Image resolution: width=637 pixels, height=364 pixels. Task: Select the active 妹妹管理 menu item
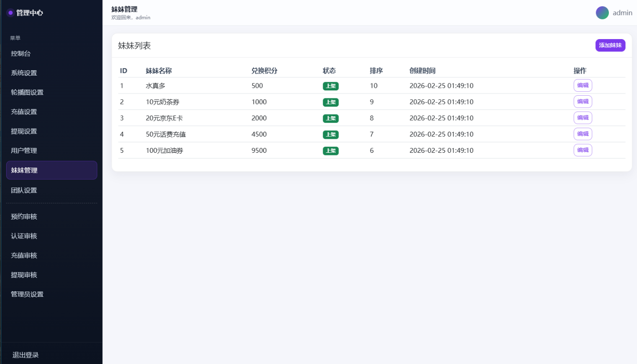point(51,170)
